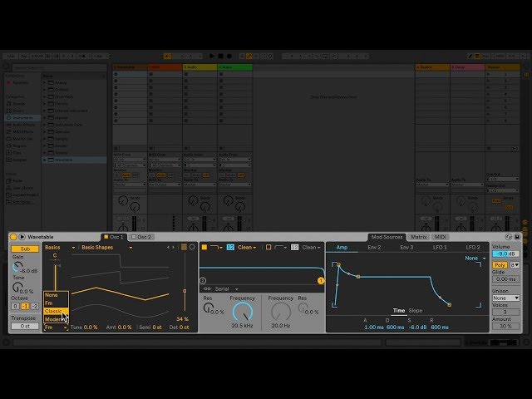Screen dimensions: 532x399
Task: Click the Det 0 ct value
Action: tap(185, 328)
